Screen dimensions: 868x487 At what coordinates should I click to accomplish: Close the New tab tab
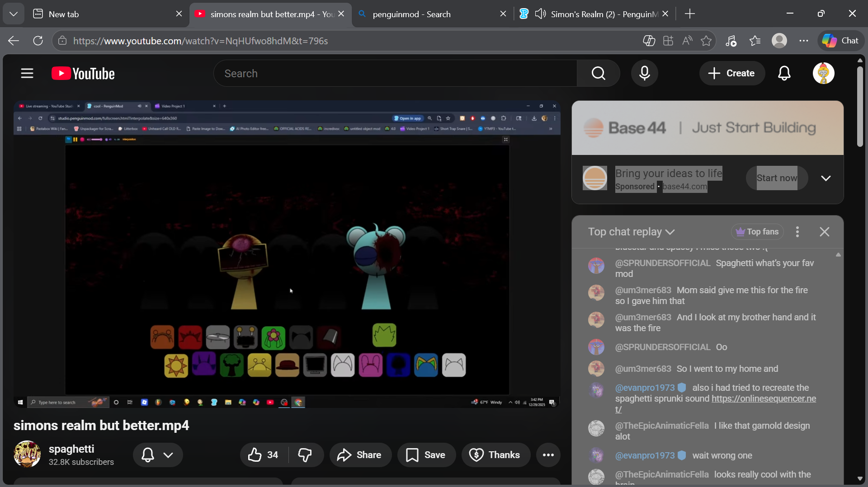[x=179, y=14]
